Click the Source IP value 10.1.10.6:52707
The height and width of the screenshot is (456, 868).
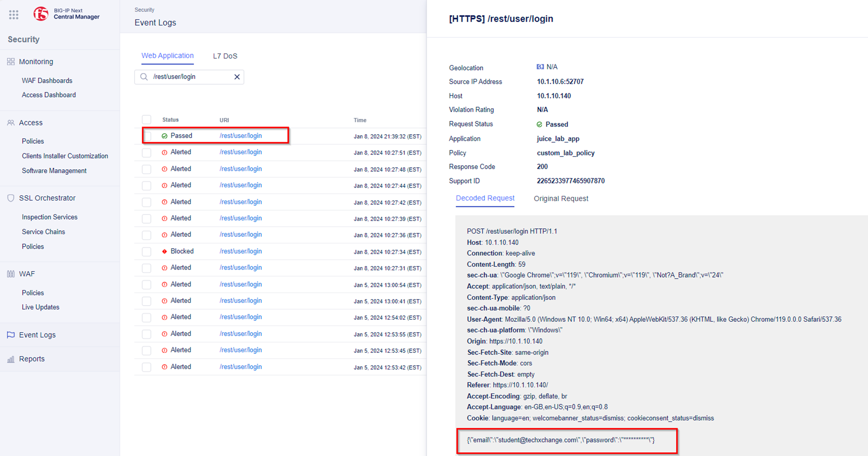click(x=560, y=81)
